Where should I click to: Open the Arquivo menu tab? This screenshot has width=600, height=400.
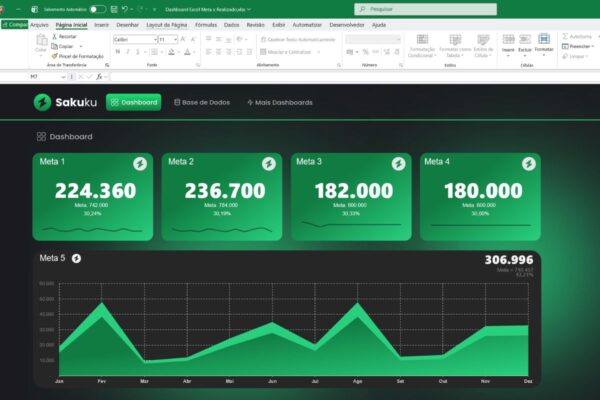coord(39,25)
